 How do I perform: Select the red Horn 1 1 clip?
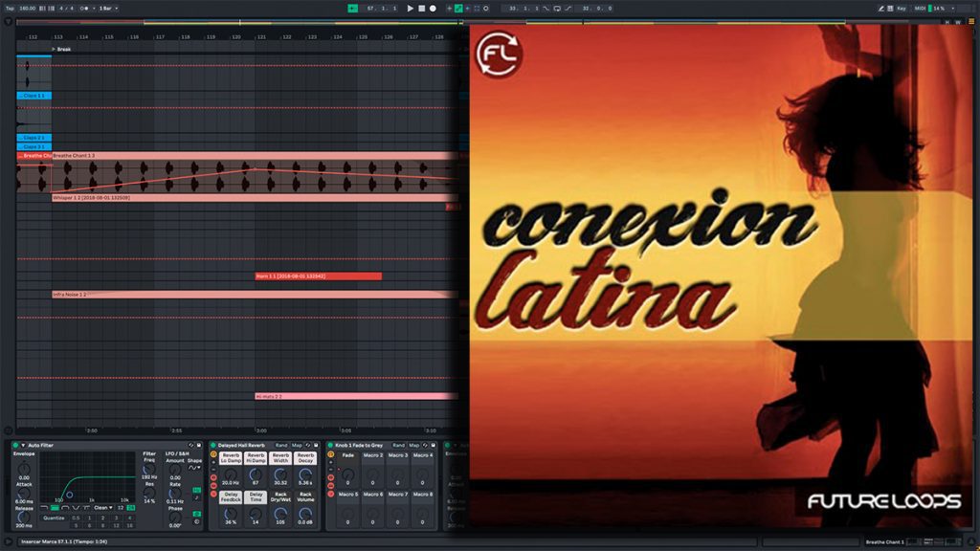[x=318, y=275]
